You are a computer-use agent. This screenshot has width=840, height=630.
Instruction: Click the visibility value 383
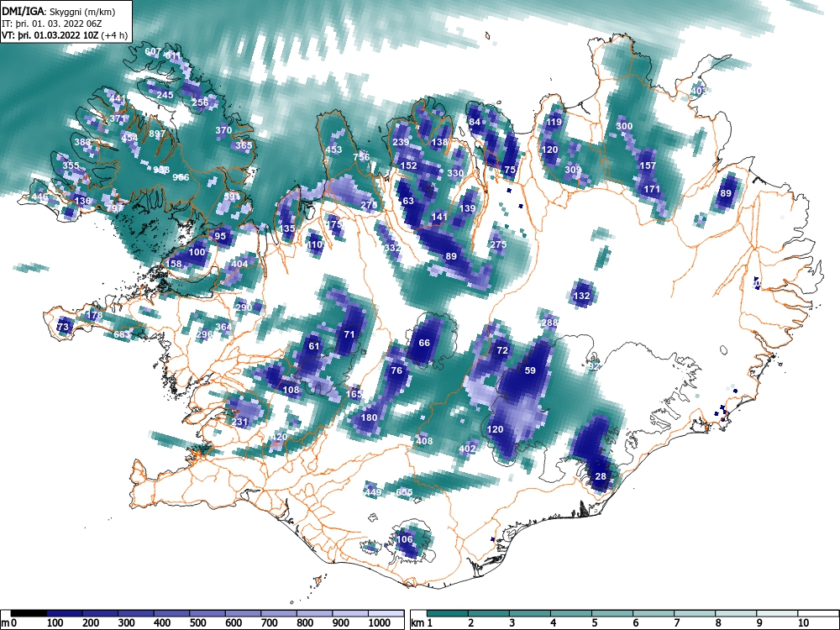coord(82,142)
